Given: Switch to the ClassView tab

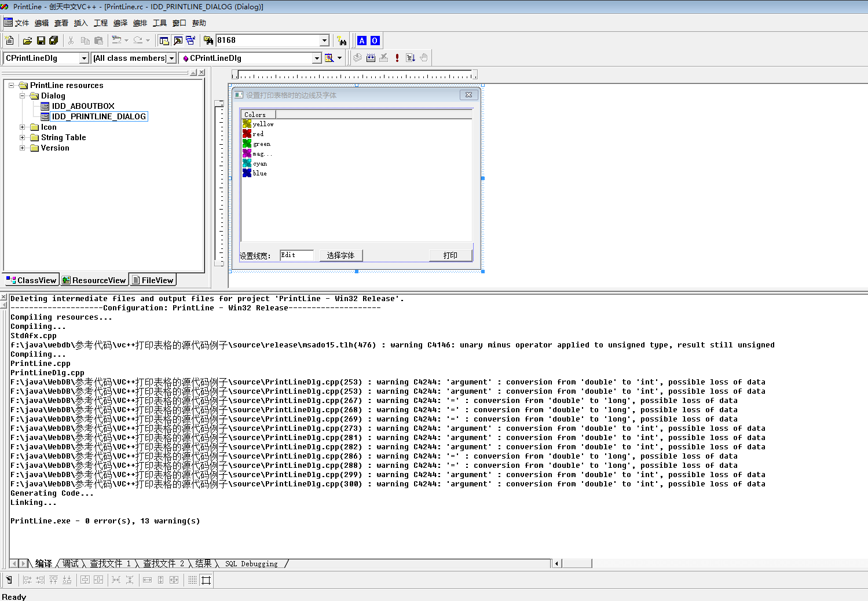Looking at the screenshot, I should 31,280.
